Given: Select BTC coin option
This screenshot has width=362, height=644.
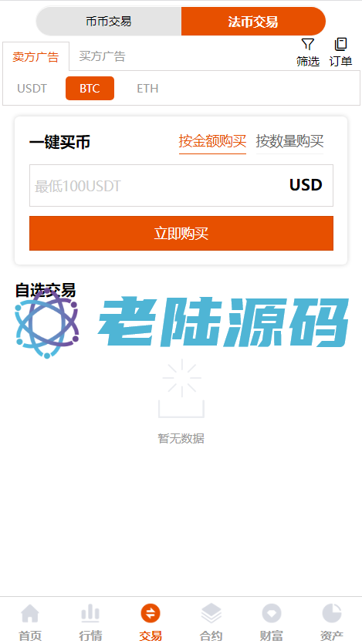Looking at the screenshot, I should (x=90, y=88).
